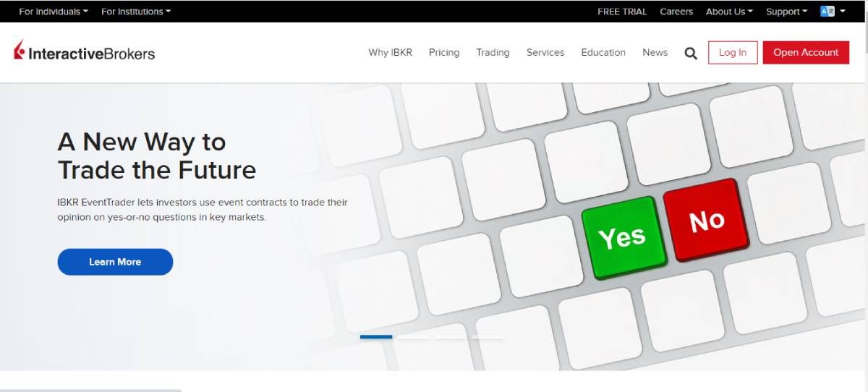Select the first carousel slide indicator
Image resolution: width=868 pixels, height=392 pixels.
tap(376, 336)
